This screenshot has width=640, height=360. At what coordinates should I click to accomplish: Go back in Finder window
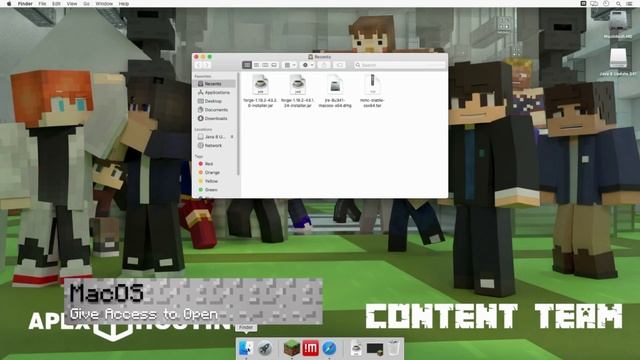tap(198, 65)
